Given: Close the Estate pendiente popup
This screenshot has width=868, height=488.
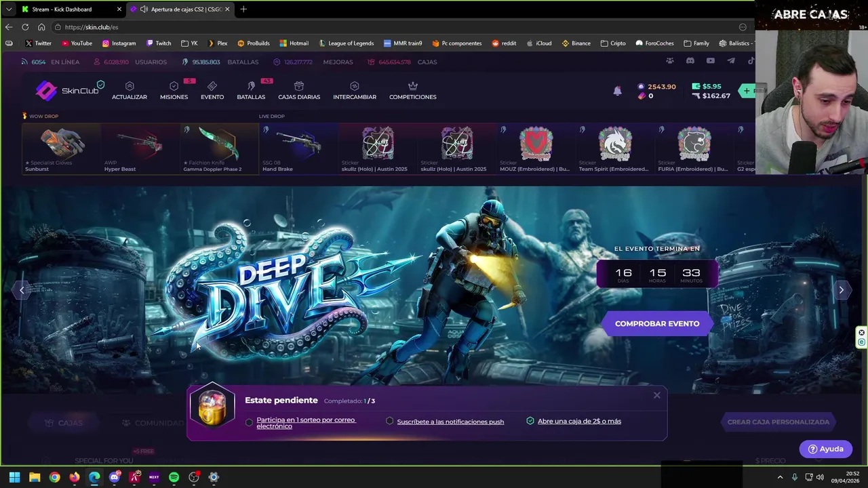Looking at the screenshot, I should pos(656,395).
